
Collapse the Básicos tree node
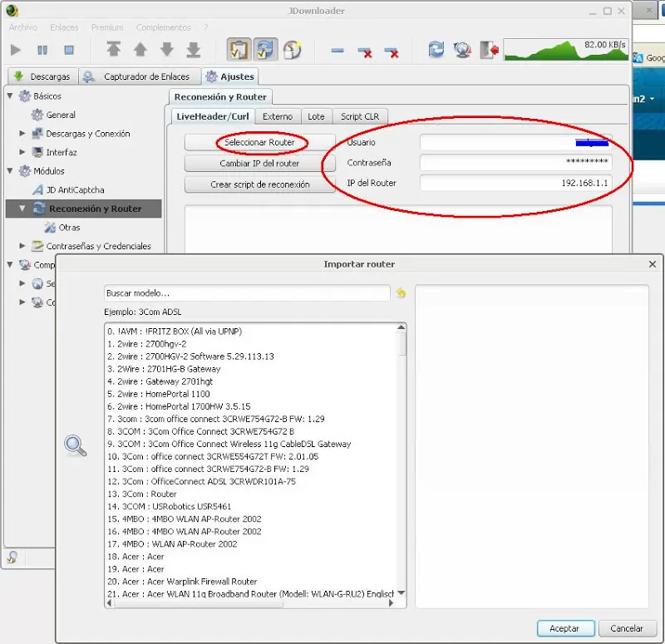point(10,96)
